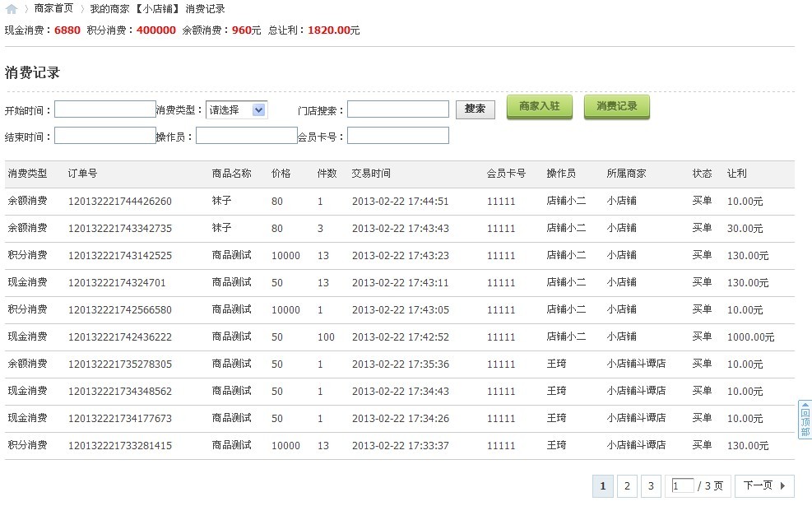Click the 价格 column header
812x506 pixels.
coord(281,174)
